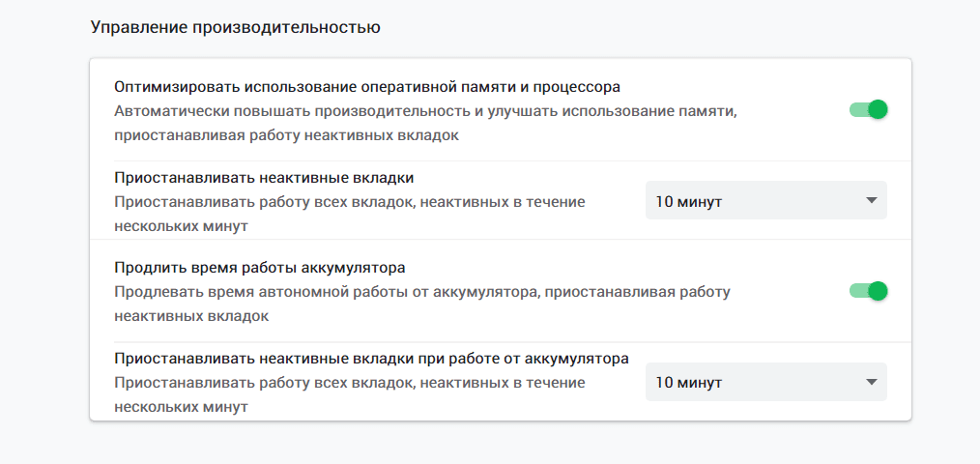980x464 pixels.
Task: Toggle the memory and processor optimization switch
Action: coord(868,109)
